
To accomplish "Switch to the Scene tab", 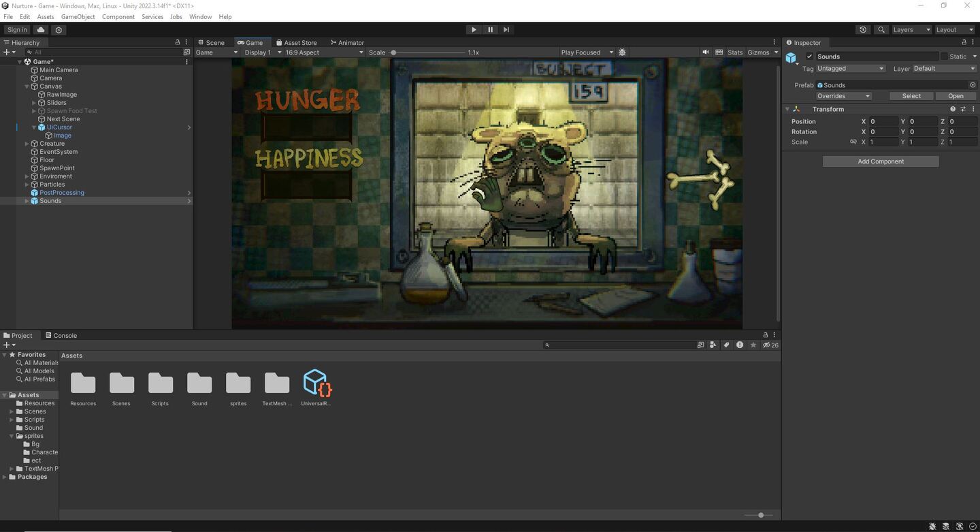I will pos(211,42).
